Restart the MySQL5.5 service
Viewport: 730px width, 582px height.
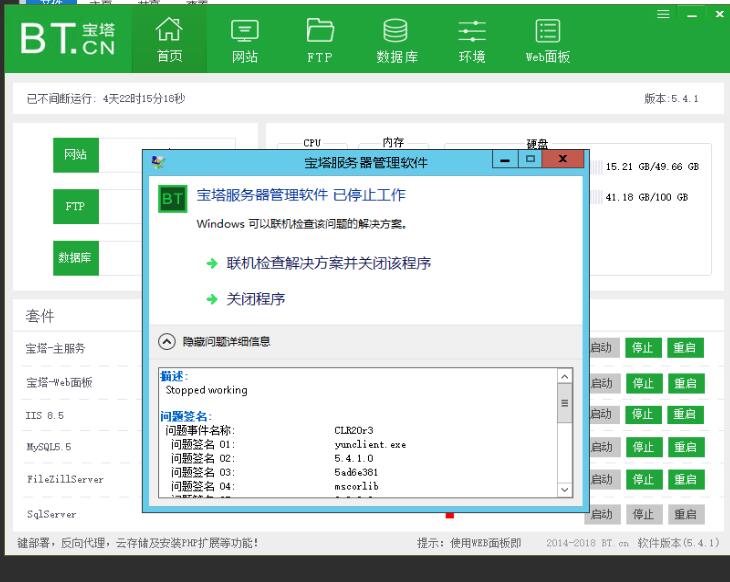pos(686,447)
